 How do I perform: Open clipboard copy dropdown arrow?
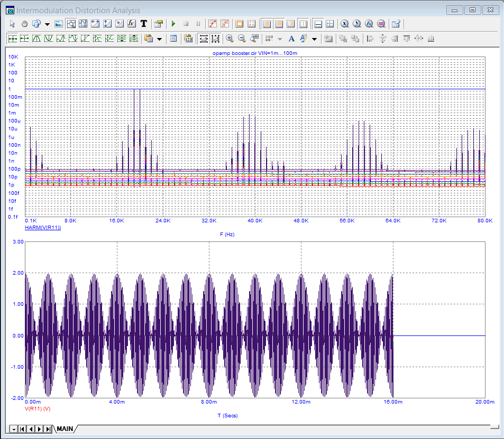click(x=159, y=39)
